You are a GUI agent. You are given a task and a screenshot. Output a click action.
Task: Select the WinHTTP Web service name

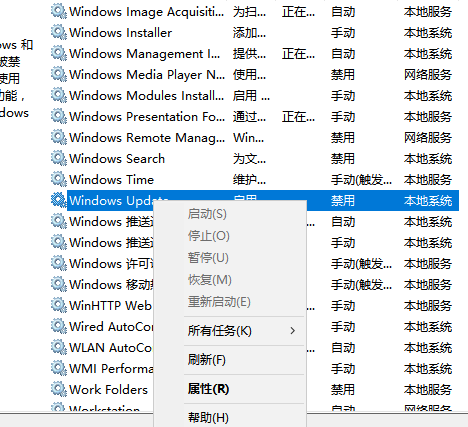coord(110,306)
